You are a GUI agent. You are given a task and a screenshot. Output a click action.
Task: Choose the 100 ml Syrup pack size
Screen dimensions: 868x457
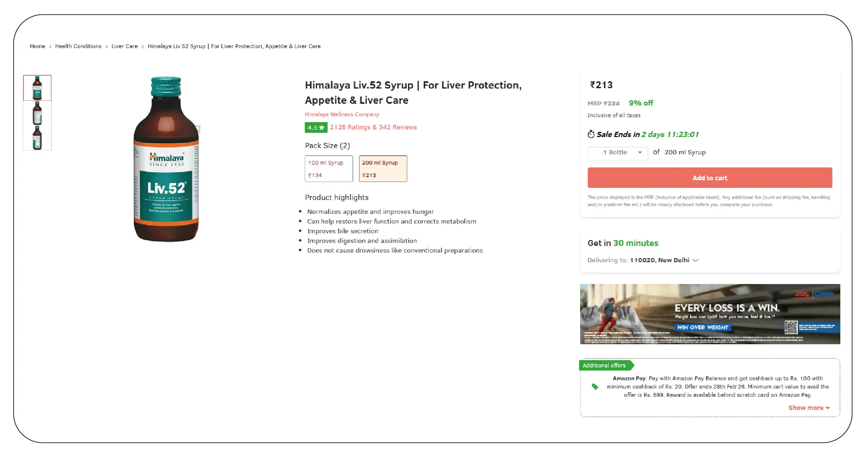(x=328, y=169)
